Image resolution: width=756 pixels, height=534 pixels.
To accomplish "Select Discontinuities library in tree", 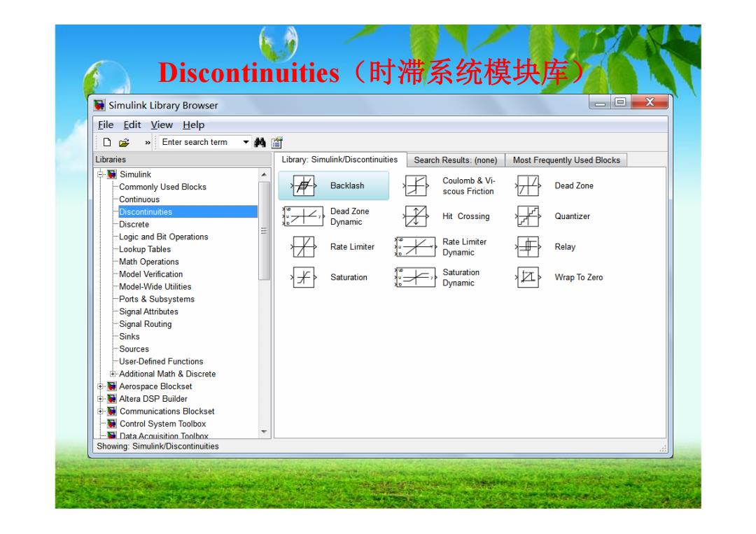I will [x=188, y=212].
